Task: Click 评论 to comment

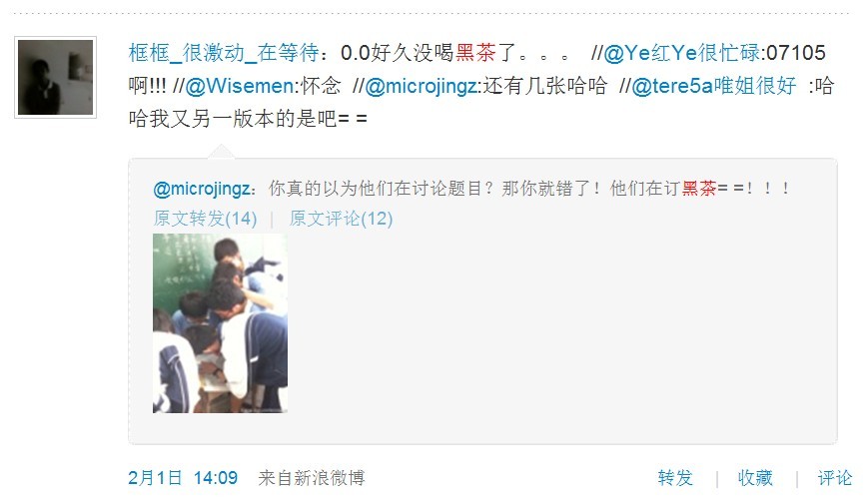Action: [x=835, y=477]
